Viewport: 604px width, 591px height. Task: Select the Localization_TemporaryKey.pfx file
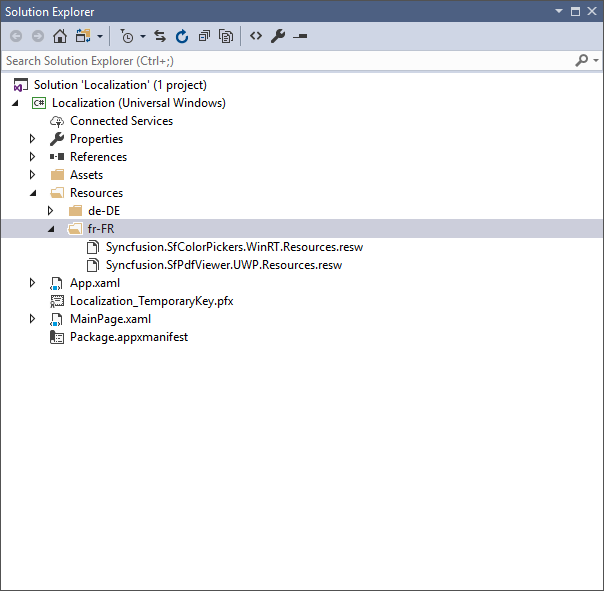pyautogui.click(x=151, y=301)
